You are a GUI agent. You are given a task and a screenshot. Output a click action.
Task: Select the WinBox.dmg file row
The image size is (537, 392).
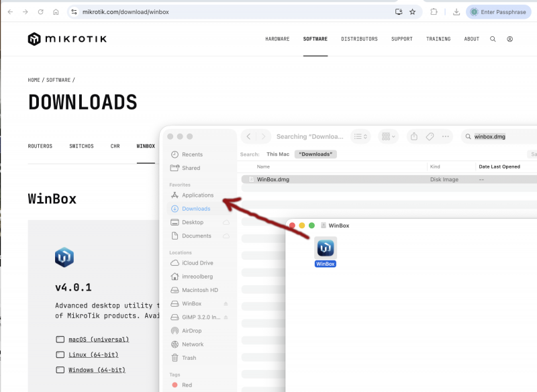tap(389, 179)
